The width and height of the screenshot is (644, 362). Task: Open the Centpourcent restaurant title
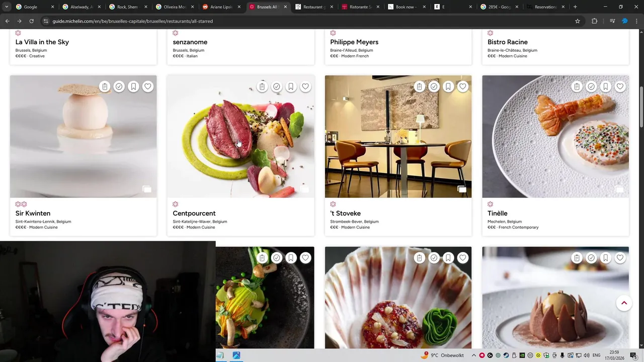tap(194, 213)
